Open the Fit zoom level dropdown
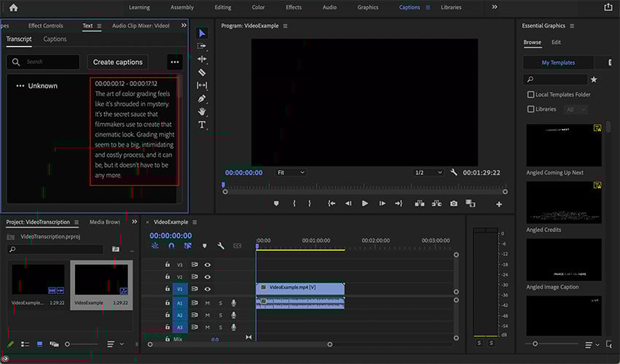 [290, 172]
